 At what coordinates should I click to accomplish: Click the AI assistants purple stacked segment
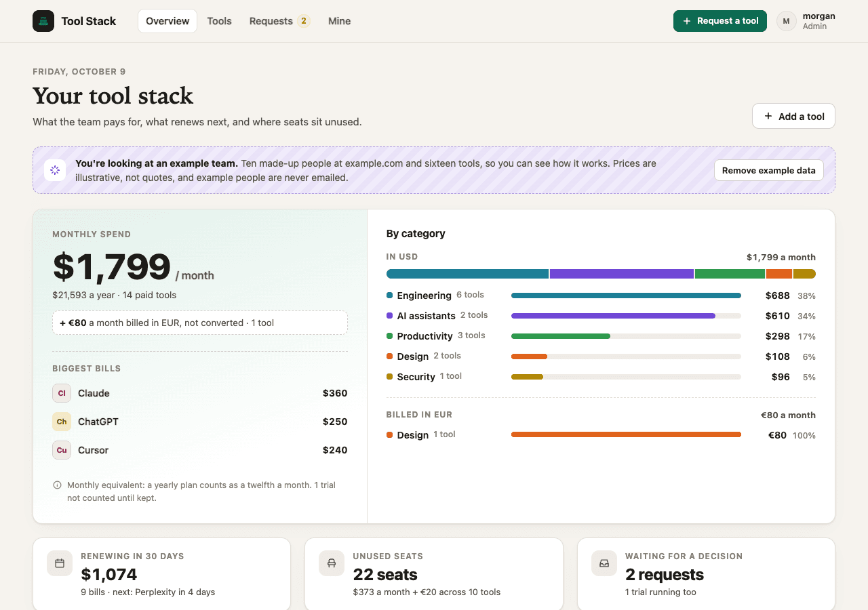622,274
